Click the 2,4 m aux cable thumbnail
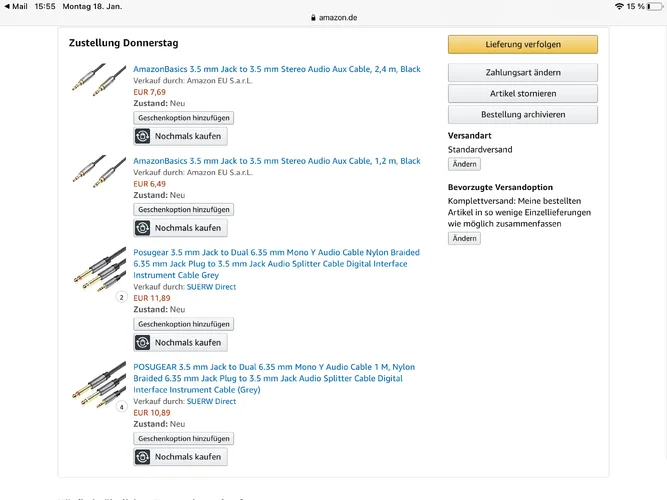667x500 pixels. click(x=99, y=80)
